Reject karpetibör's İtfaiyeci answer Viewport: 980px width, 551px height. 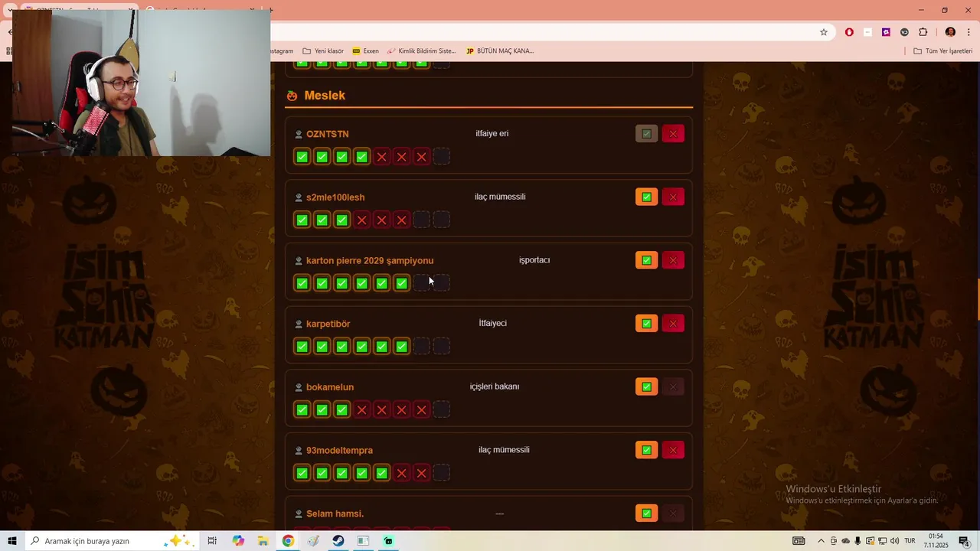[x=673, y=324]
